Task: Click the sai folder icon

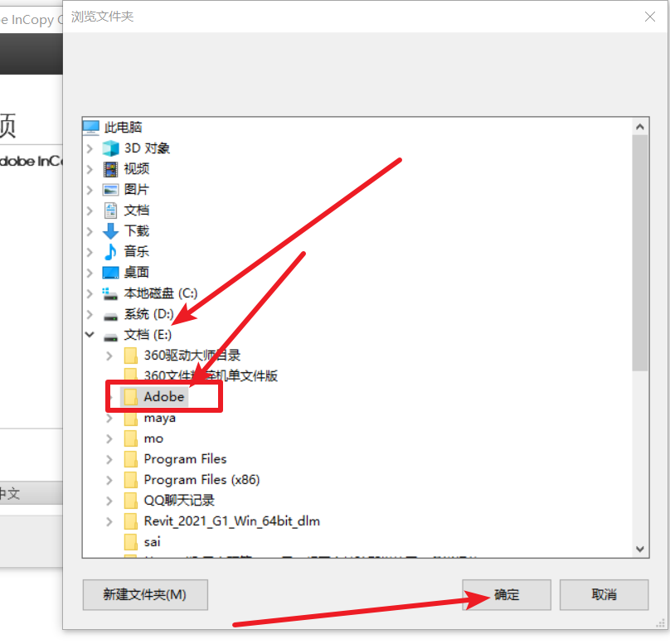Action: point(130,542)
